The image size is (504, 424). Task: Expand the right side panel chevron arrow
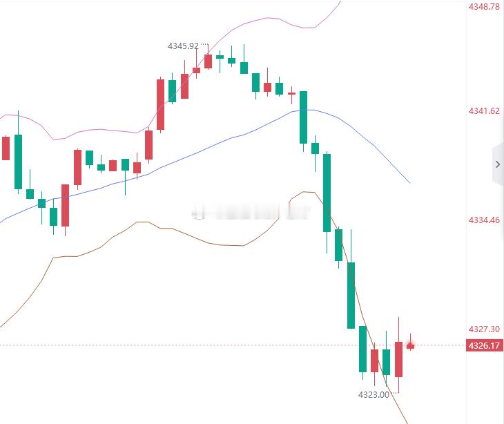[498, 164]
